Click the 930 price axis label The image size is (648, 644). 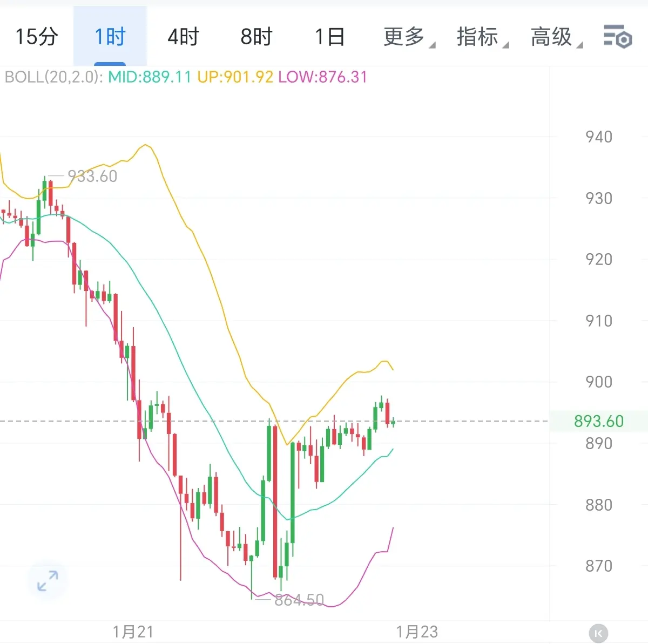[599, 198]
